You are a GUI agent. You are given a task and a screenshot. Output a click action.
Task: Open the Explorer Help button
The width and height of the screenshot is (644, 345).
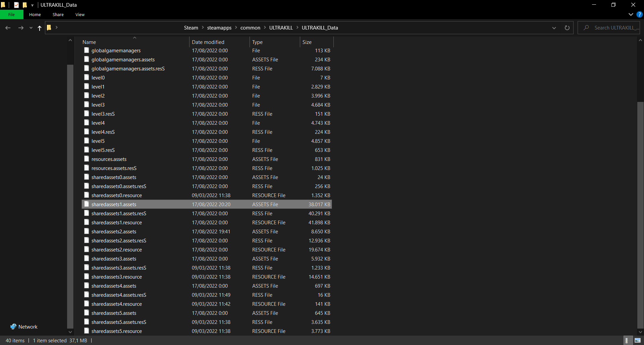[x=640, y=14]
